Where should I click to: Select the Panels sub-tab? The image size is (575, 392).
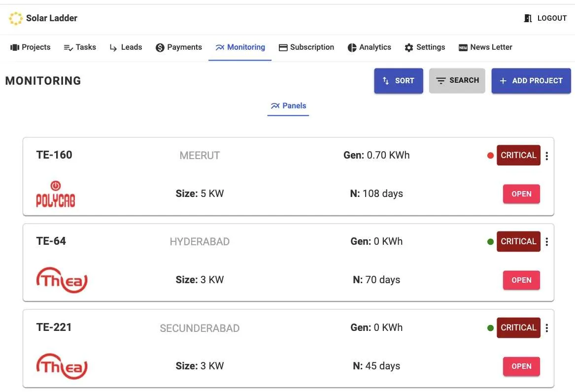pyautogui.click(x=288, y=106)
